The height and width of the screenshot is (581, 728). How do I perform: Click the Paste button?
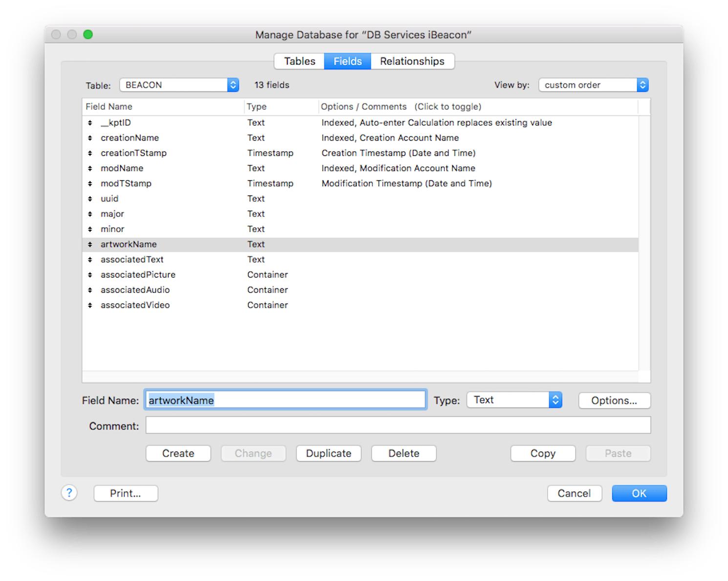[x=618, y=453]
